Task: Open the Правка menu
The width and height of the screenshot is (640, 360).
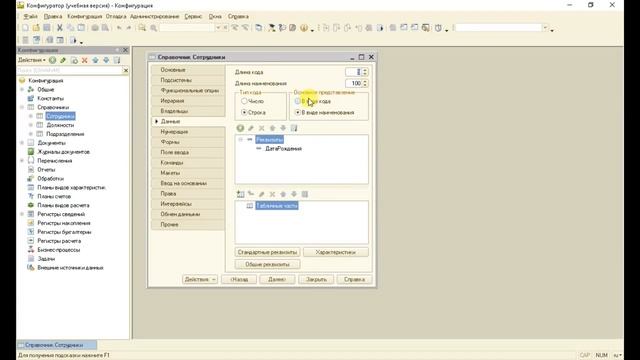Action: click(53, 16)
